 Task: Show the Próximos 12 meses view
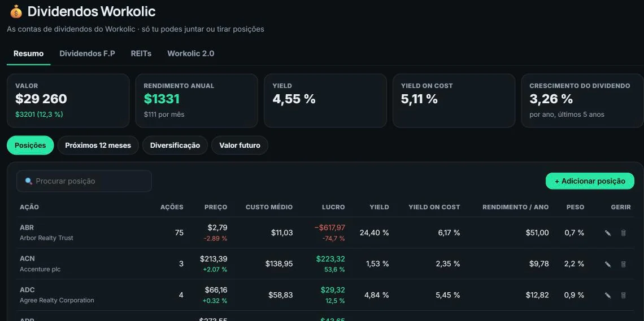coord(98,145)
